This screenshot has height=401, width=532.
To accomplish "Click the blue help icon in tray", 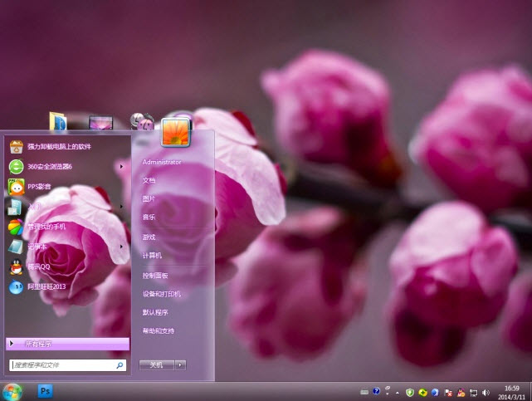I will click(376, 392).
